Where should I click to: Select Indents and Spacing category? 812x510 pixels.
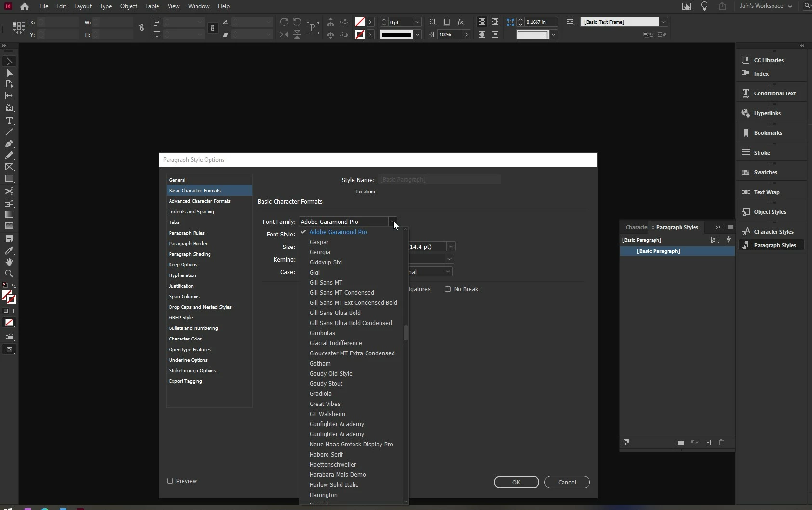[209, 212]
